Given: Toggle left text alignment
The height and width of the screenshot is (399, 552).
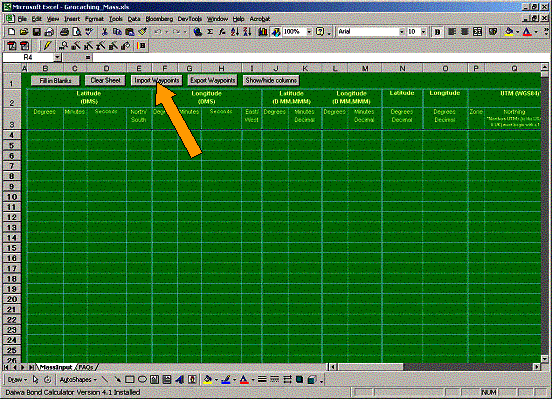Looking at the screenshot, I should 452,32.
